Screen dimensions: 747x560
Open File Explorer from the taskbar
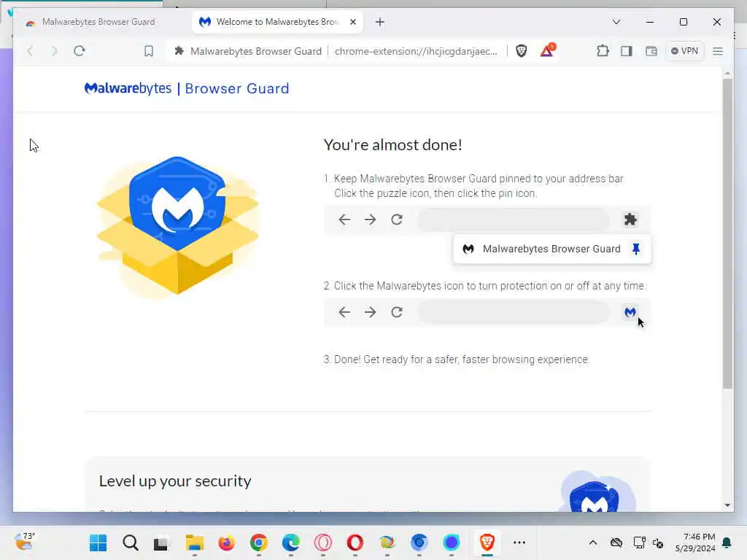tap(194, 542)
